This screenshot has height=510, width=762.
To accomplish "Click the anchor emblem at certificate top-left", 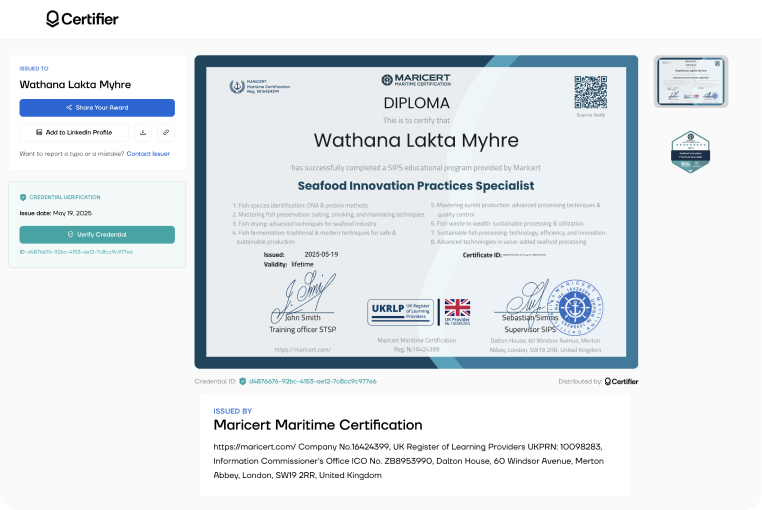I will tap(237, 87).
